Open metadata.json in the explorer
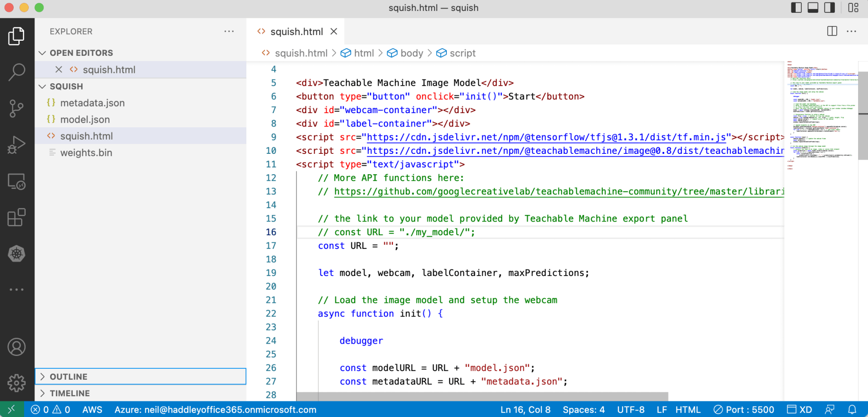Image resolution: width=868 pixels, height=417 pixels. 92,103
